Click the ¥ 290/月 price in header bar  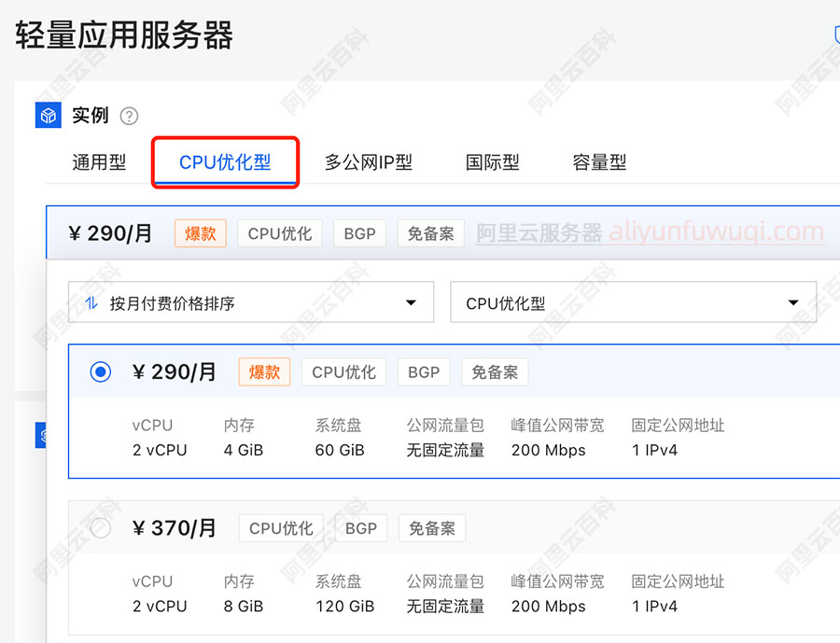[x=110, y=233]
